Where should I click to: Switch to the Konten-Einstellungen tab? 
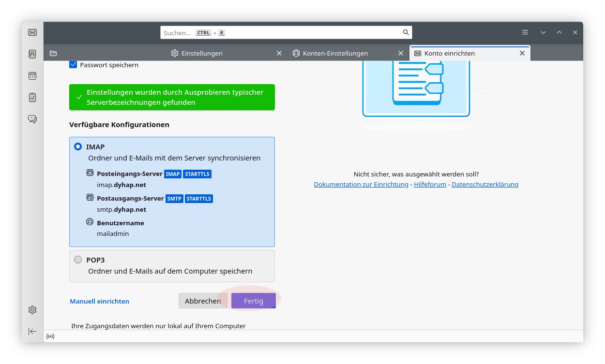[x=335, y=53]
